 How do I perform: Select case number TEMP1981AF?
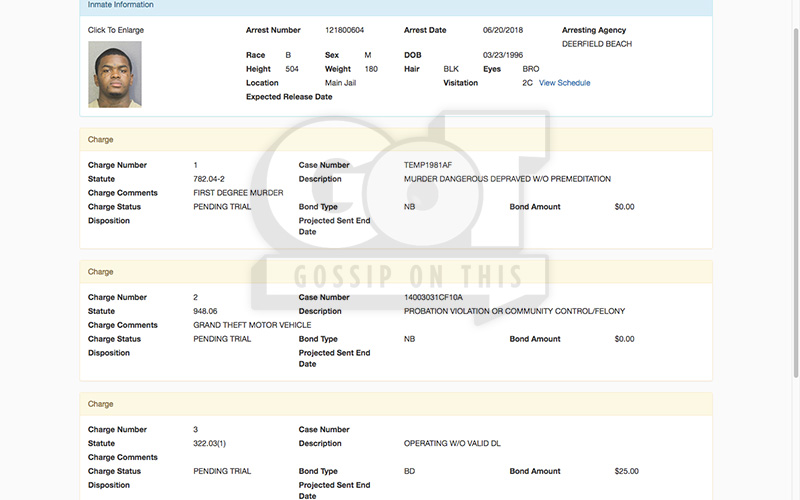[x=428, y=165]
